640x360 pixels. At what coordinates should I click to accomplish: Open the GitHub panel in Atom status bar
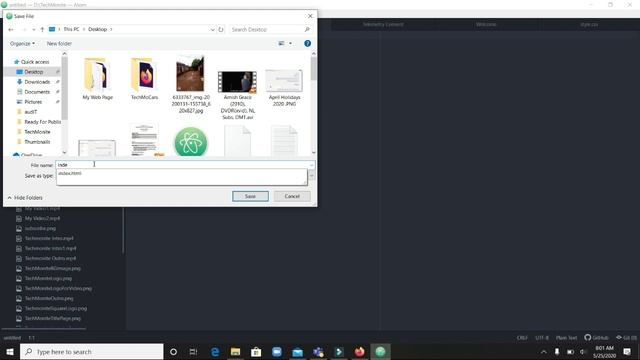[596, 338]
